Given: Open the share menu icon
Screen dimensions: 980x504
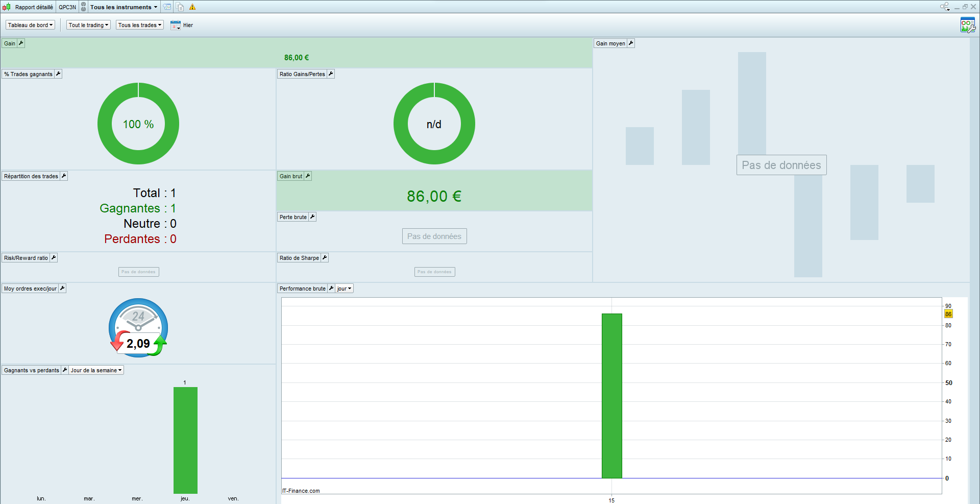Looking at the screenshot, I should (945, 7).
